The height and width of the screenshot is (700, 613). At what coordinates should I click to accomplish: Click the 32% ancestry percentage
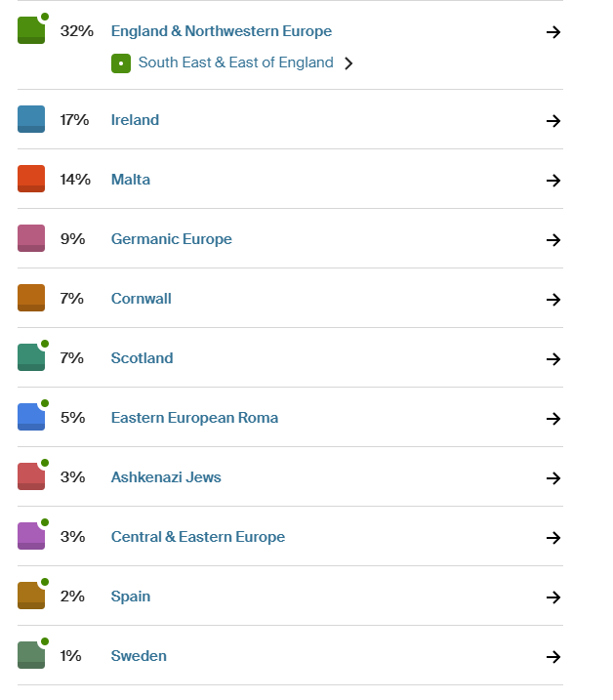pos(77,31)
